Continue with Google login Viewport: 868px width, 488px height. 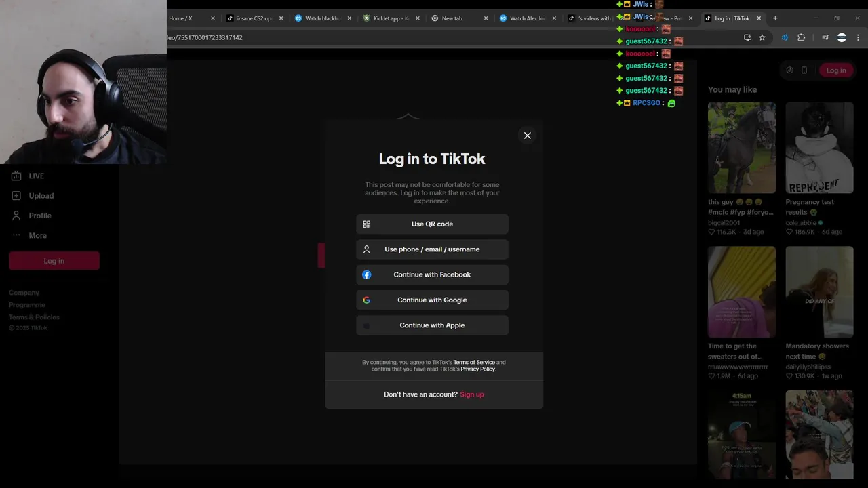click(x=432, y=300)
